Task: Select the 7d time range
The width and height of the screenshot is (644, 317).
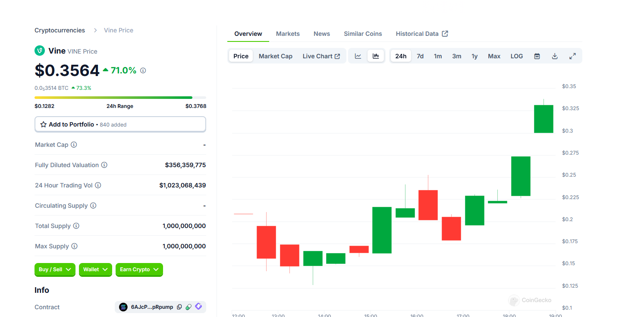Action: point(420,56)
